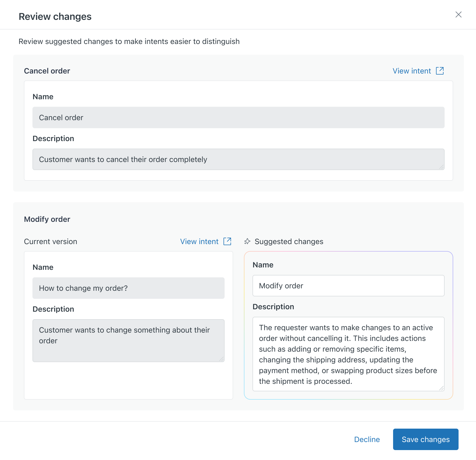The width and height of the screenshot is (476, 460).
Task: Close the Review changes dialog
Action: click(458, 14)
